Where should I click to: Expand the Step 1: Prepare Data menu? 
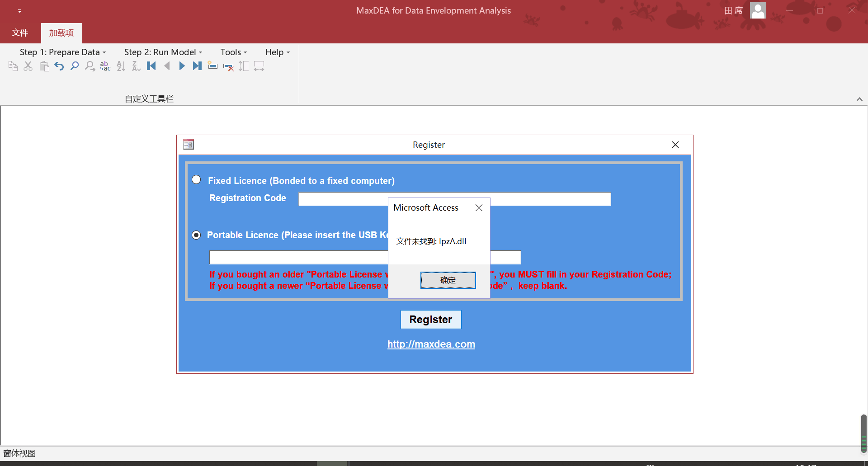63,52
